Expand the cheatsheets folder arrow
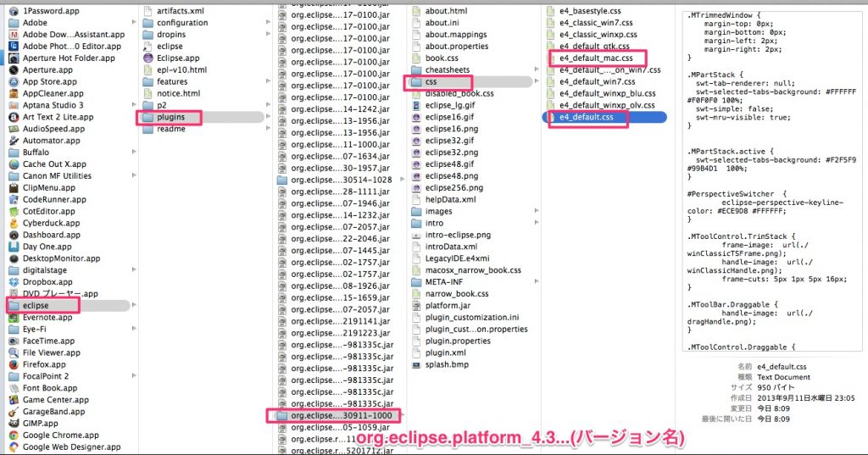 point(536,69)
